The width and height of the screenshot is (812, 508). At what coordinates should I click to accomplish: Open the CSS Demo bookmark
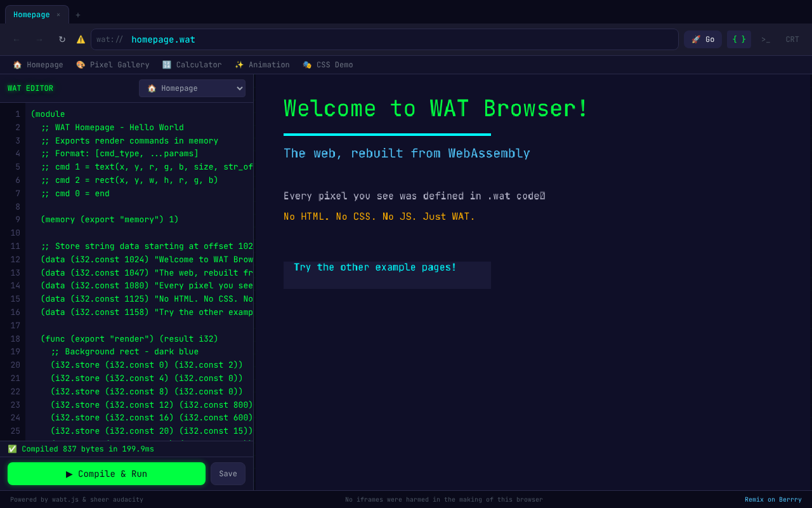coord(328,65)
